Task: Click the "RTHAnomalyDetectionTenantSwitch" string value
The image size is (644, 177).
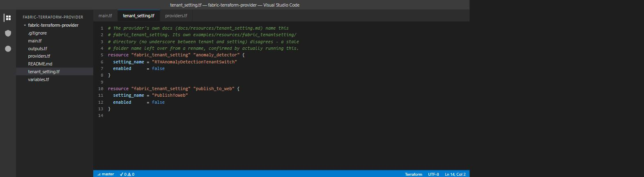Action: click(x=194, y=62)
